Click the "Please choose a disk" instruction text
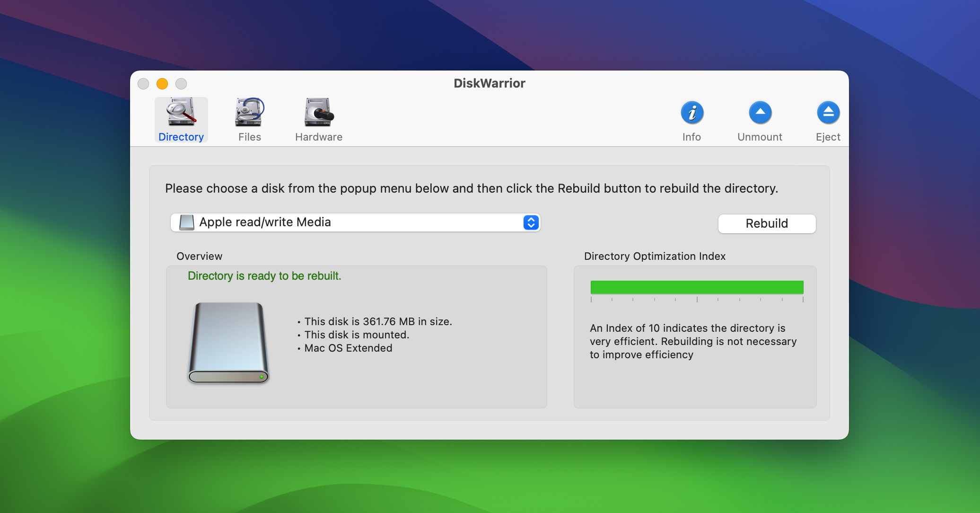Image resolution: width=980 pixels, height=513 pixels. pos(472,188)
